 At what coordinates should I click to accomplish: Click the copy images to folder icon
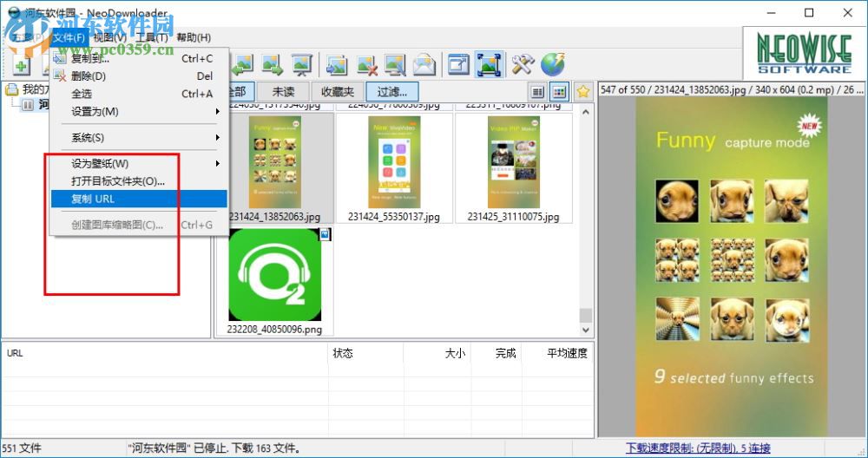pos(336,64)
